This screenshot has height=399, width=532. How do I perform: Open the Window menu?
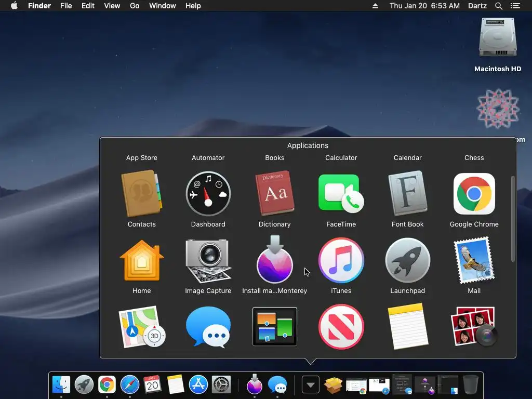click(x=163, y=6)
